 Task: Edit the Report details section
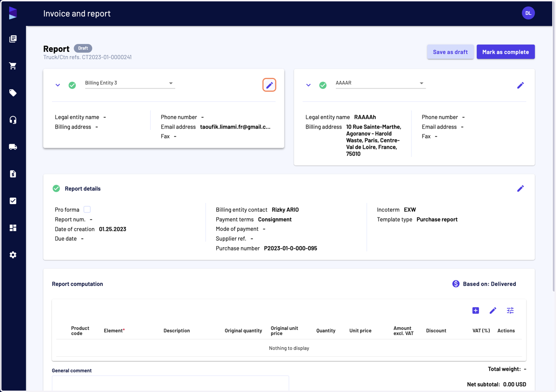(520, 188)
